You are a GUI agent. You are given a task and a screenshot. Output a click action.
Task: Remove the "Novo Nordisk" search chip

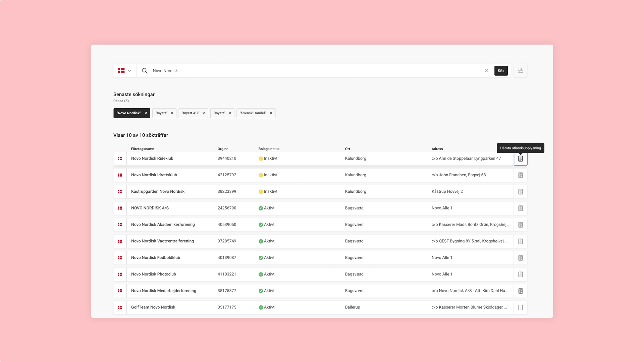tap(146, 113)
